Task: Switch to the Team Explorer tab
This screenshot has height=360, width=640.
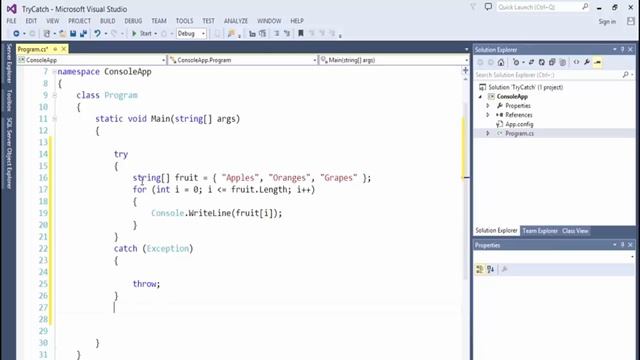Action: (540, 231)
